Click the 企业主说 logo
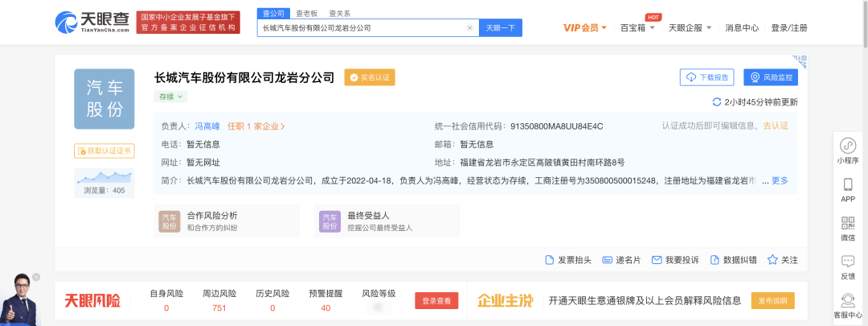The image size is (868, 326). pyautogui.click(x=506, y=301)
